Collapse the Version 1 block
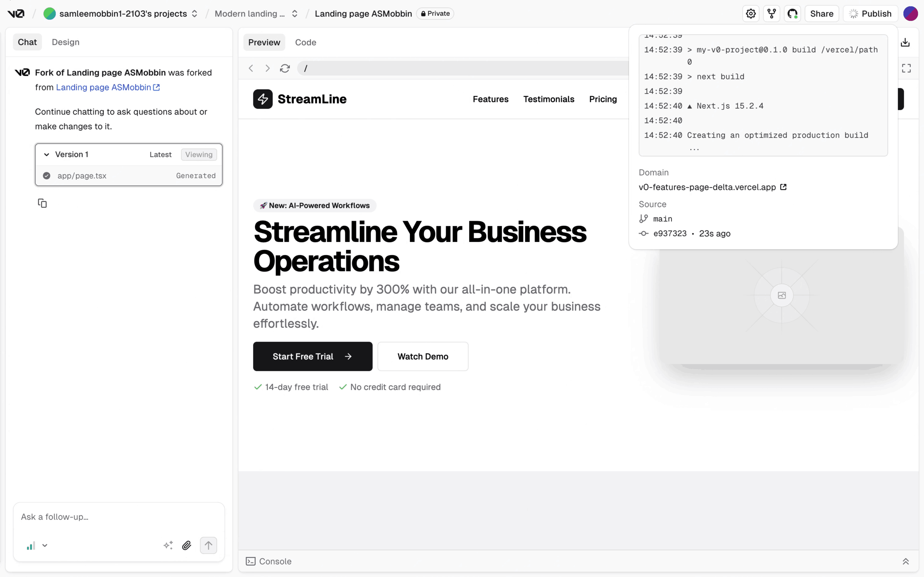This screenshot has width=924, height=577. [x=46, y=154]
